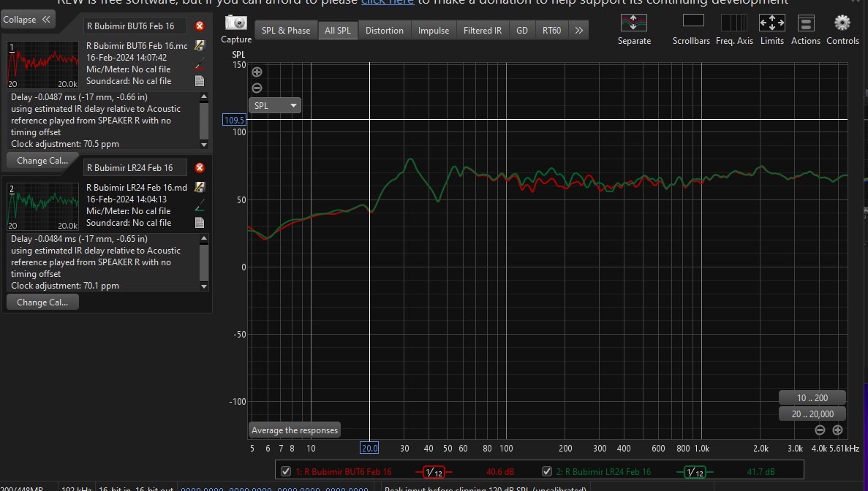Viewport: 868px width, 491px height.
Task: Select the BUT6 measurement thumbnail
Action: pos(42,64)
